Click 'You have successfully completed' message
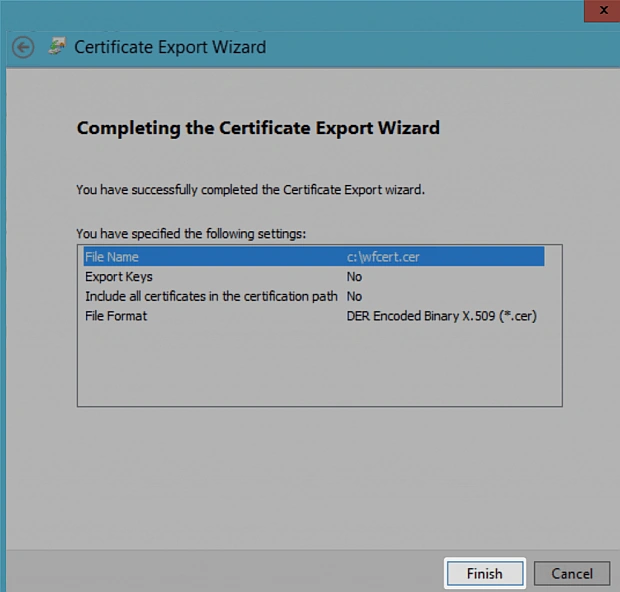The height and width of the screenshot is (592, 620). (x=250, y=190)
